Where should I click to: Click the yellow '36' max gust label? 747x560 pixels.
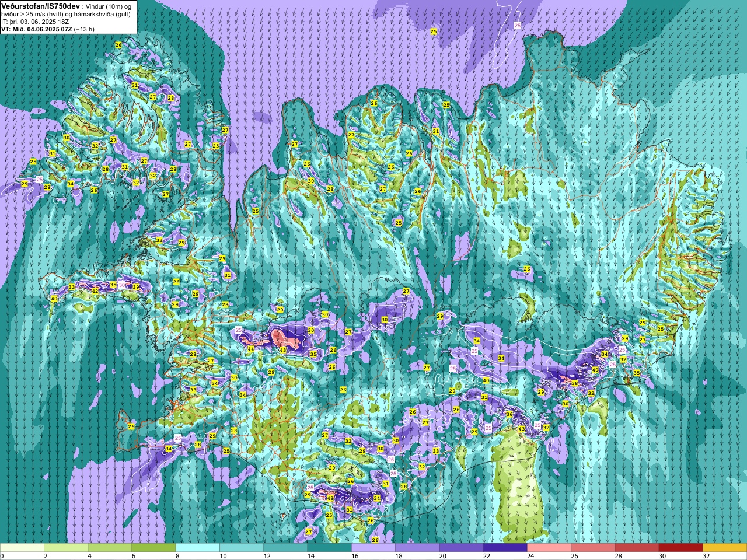[509, 414]
